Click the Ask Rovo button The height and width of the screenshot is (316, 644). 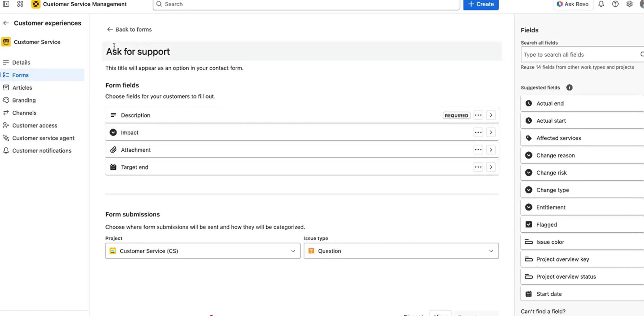point(573,4)
